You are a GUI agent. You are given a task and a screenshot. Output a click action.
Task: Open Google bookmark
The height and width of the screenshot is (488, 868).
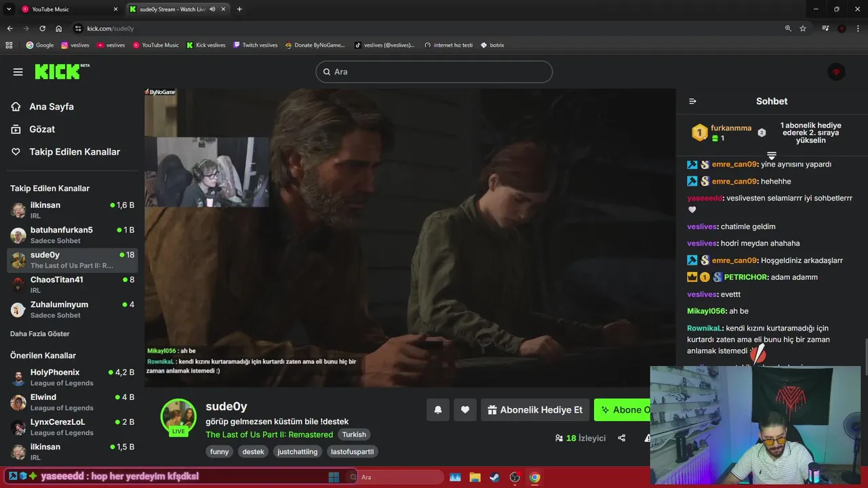coord(39,45)
